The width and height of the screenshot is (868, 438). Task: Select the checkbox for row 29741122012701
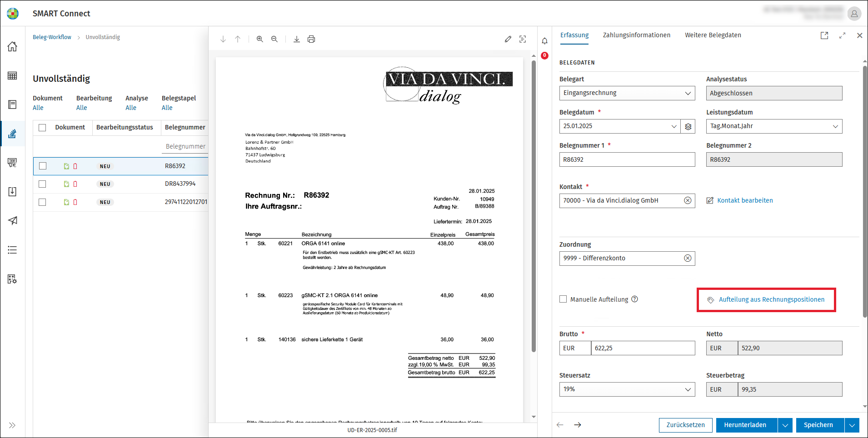click(x=42, y=202)
